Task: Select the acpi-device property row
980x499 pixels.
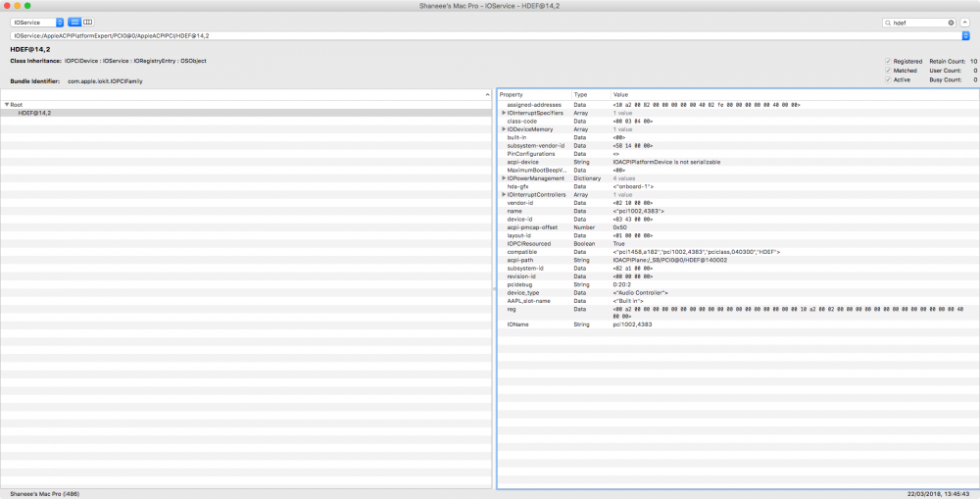Action: (x=738, y=162)
